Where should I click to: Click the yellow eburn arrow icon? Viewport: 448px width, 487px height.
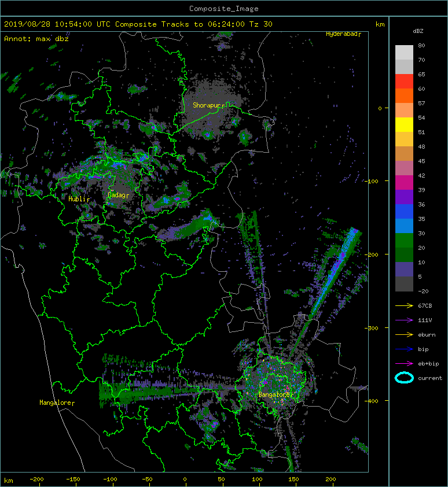click(x=404, y=334)
